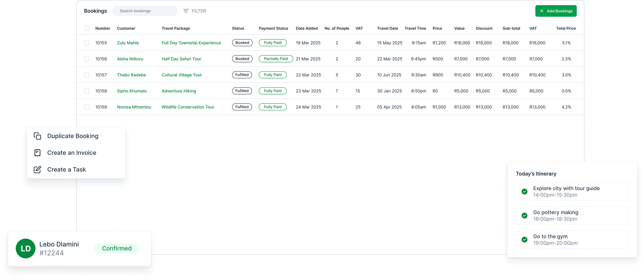Choose Create an Invoice menu entry
Screen dimensions: 644x280
72,153
